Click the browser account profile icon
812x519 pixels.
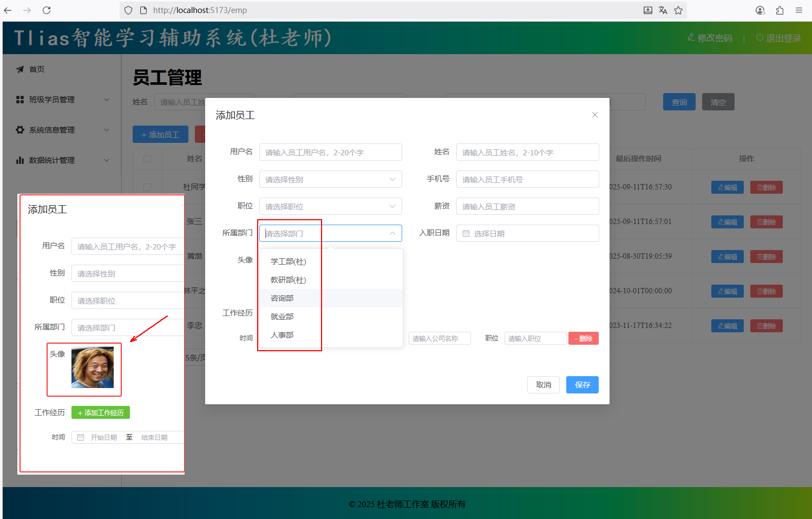[760, 10]
